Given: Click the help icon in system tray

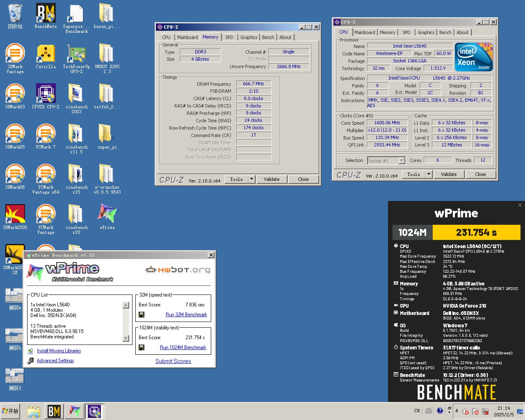Looking at the screenshot, I should [x=440, y=411].
